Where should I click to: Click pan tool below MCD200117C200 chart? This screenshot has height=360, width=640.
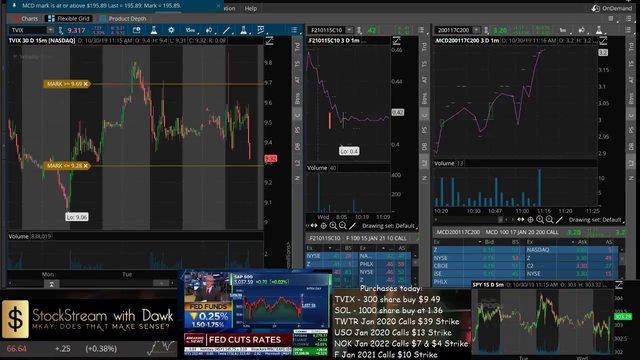pos(521,220)
